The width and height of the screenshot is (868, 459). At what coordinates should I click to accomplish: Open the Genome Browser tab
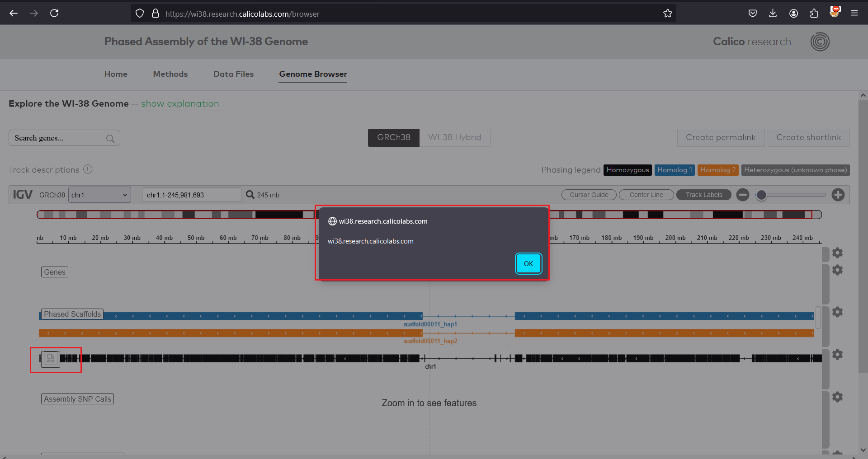(x=313, y=74)
